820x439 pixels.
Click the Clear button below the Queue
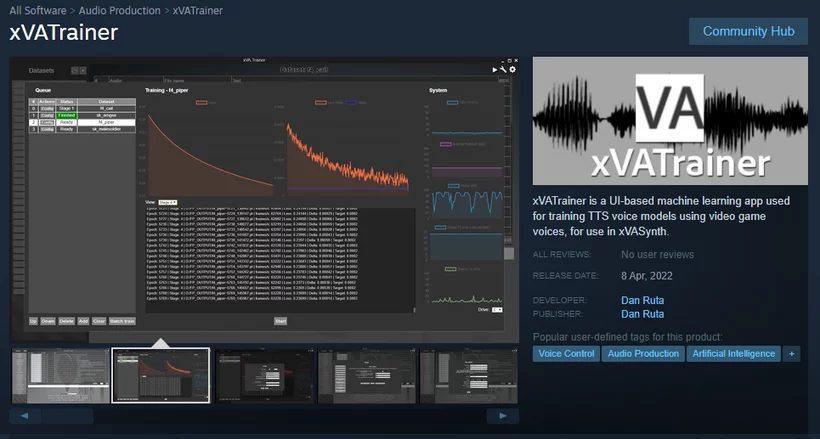(99, 321)
